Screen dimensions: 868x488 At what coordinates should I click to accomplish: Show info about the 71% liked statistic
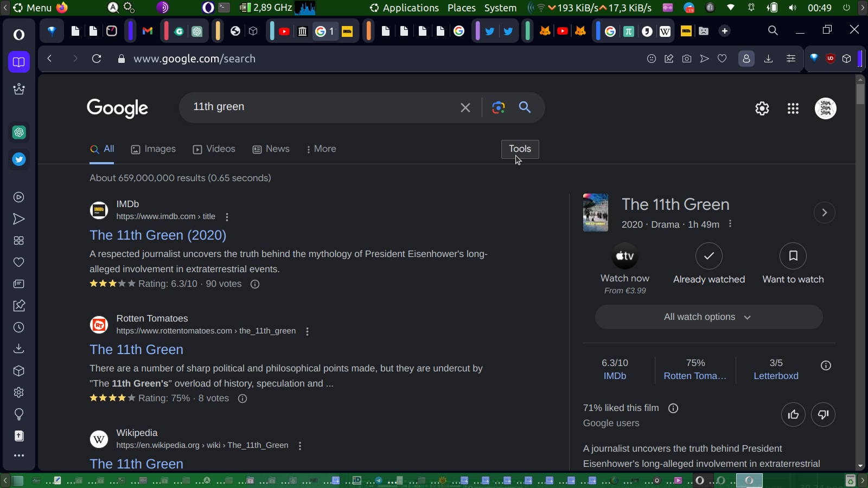tap(673, 408)
